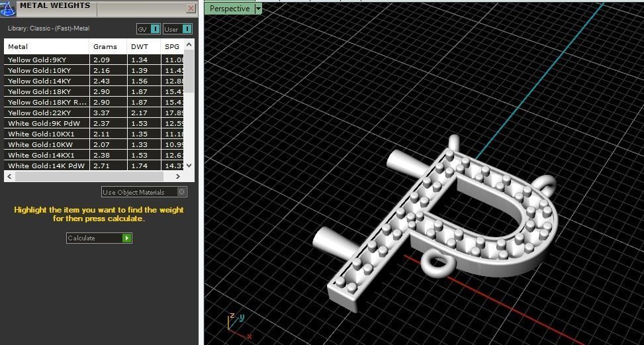Click the vertical scrollbar thumb
This screenshot has width=644, height=345.
pos(189,71)
